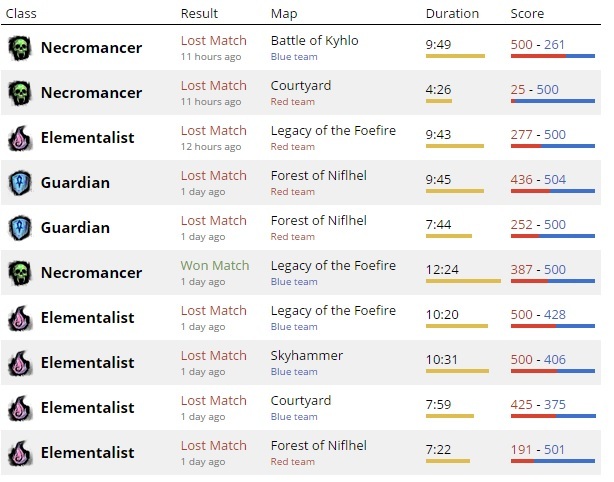Click Elementalist icon in 7:22 Forest of Niflhel row
Viewport: 614px width, 482px height.
[x=20, y=453]
